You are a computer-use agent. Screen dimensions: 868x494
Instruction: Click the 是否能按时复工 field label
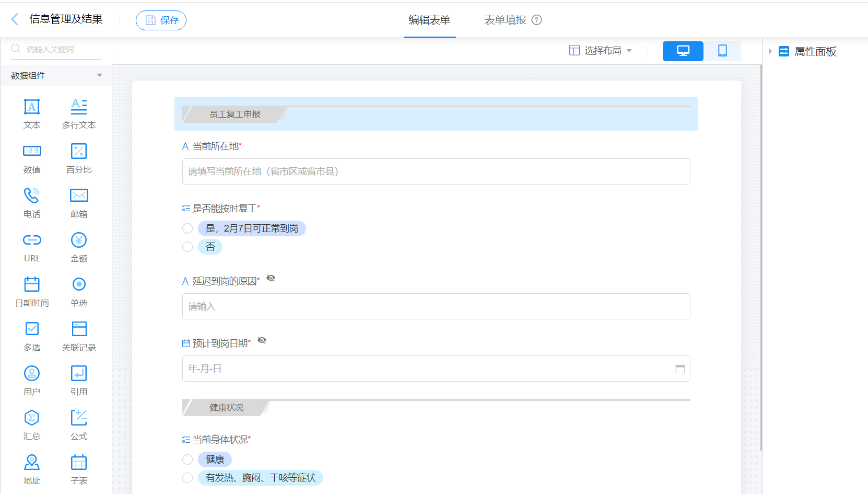pyautogui.click(x=225, y=209)
